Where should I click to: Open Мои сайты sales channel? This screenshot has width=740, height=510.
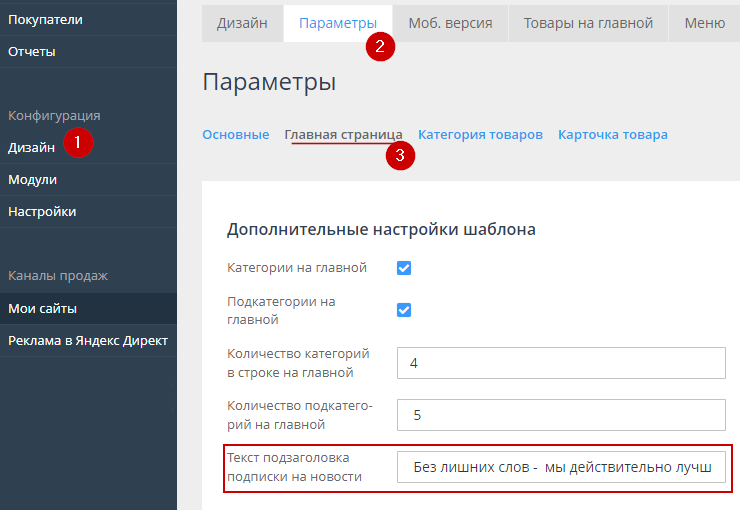tap(43, 308)
